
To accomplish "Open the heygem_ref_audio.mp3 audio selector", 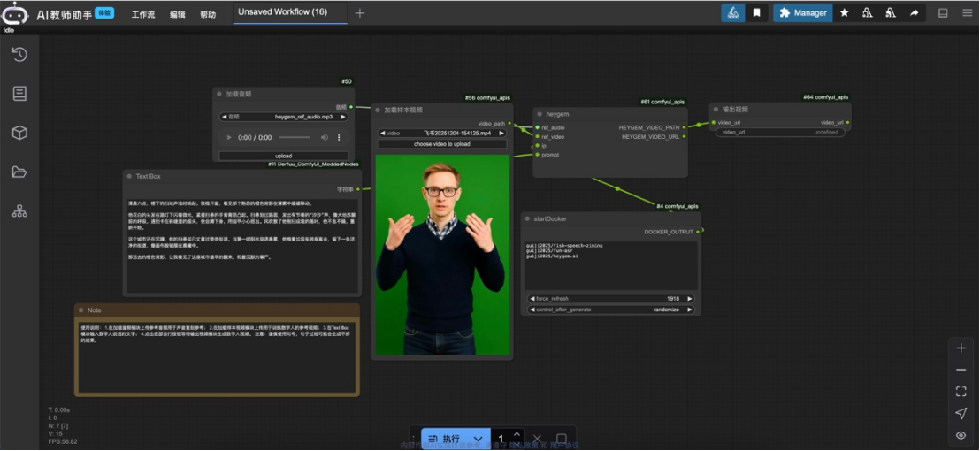I will click(x=284, y=117).
